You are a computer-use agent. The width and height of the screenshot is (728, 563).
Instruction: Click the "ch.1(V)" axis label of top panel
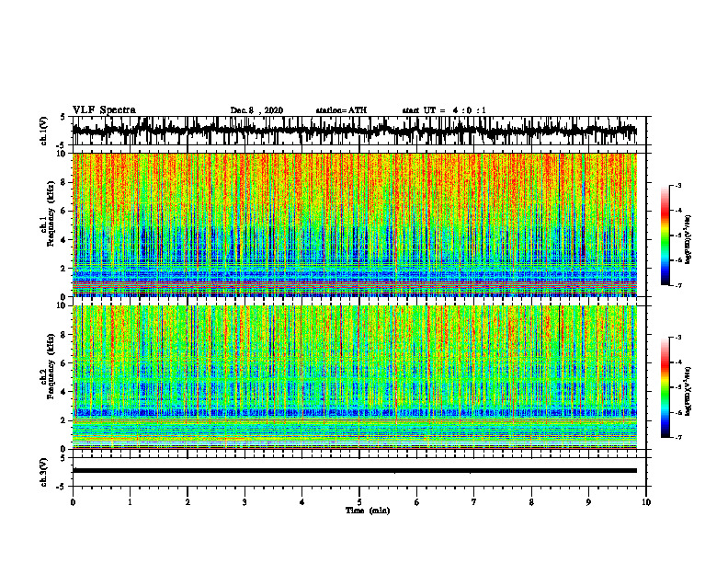point(44,131)
